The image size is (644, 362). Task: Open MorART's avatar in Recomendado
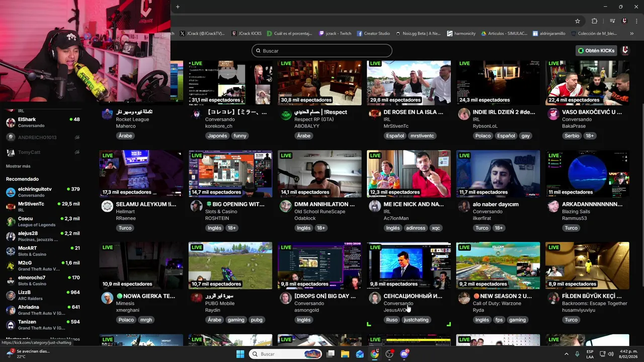click(11, 251)
